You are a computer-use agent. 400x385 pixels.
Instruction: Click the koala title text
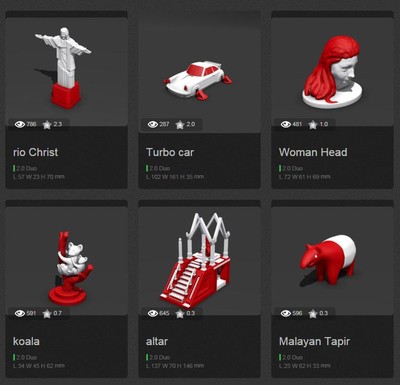click(26, 341)
